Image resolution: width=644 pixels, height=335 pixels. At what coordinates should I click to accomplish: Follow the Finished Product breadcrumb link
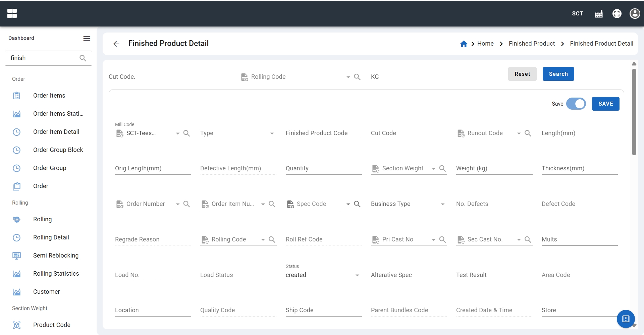(532, 44)
